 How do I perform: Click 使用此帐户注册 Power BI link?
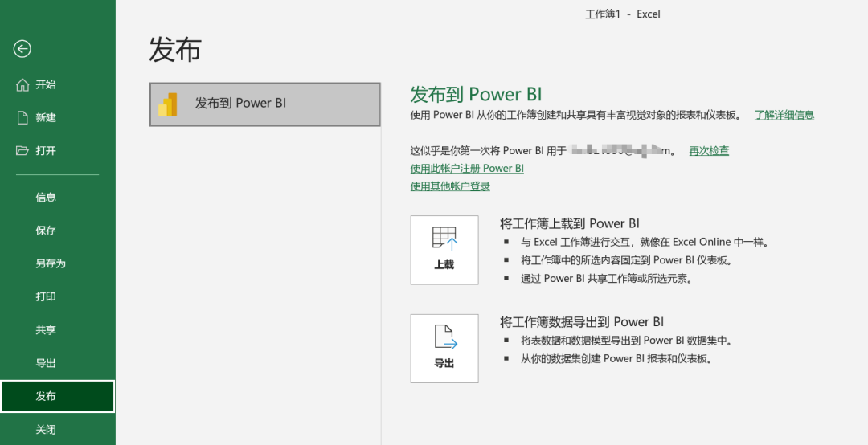[467, 168]
